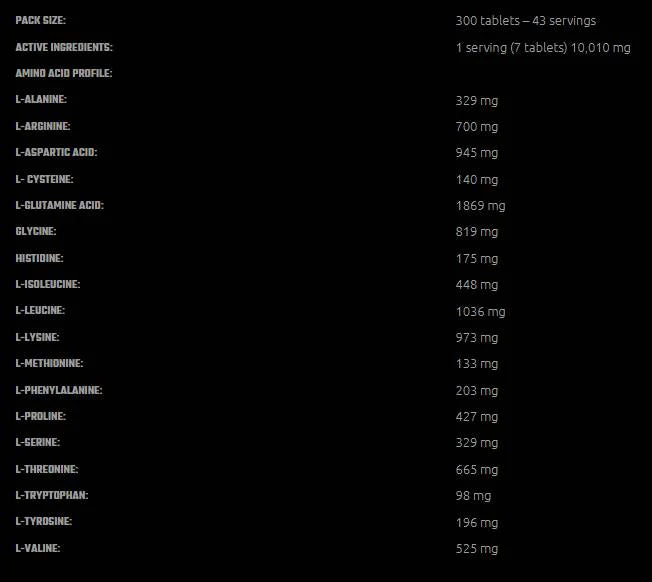
Task: Click the L-Phenylalanine label
Action: click(58, 390)
